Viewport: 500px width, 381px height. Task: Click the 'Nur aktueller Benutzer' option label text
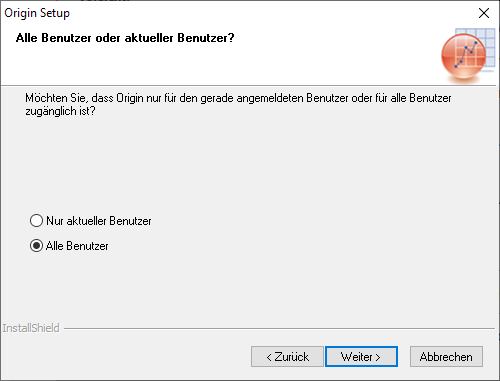(99, 221)
